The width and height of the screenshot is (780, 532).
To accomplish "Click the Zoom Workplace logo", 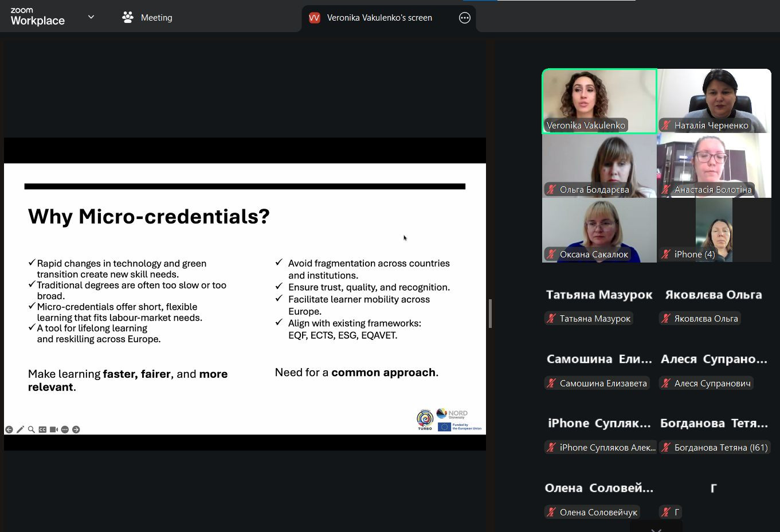I will click(x=38, y=17).
